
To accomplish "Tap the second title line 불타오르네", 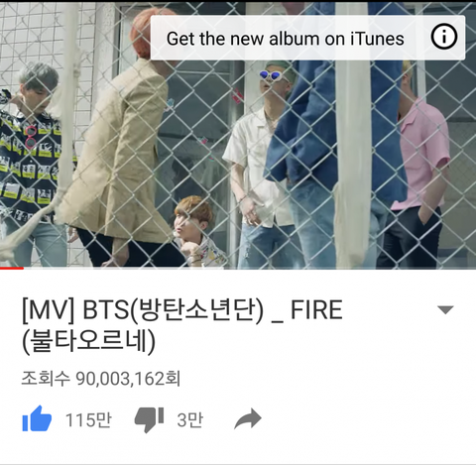I will tap(88, 342).
